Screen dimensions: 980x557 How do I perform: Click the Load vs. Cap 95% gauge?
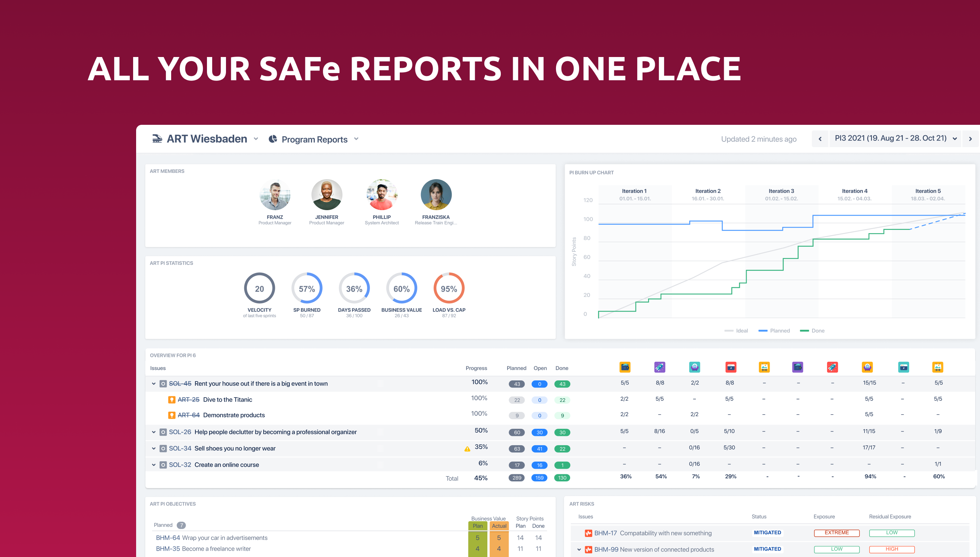pyautogui.click(x=449, y=288)
